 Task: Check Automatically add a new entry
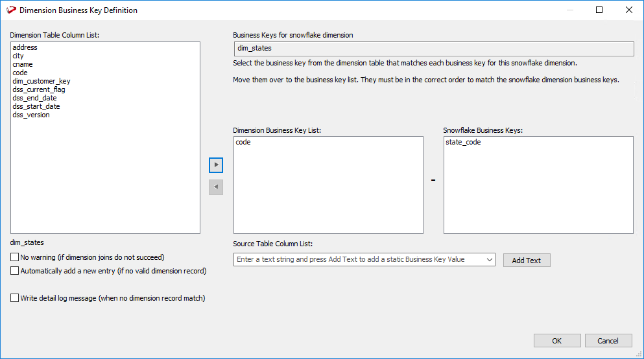point(15,271)
